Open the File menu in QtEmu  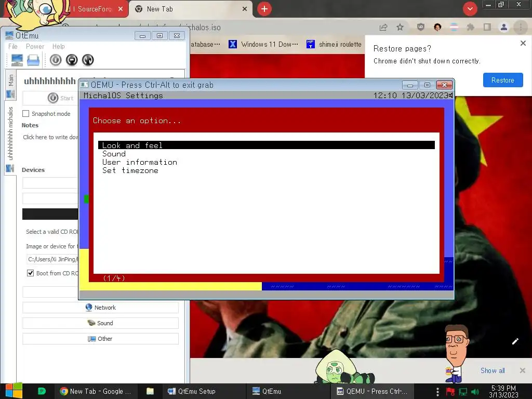13,46
